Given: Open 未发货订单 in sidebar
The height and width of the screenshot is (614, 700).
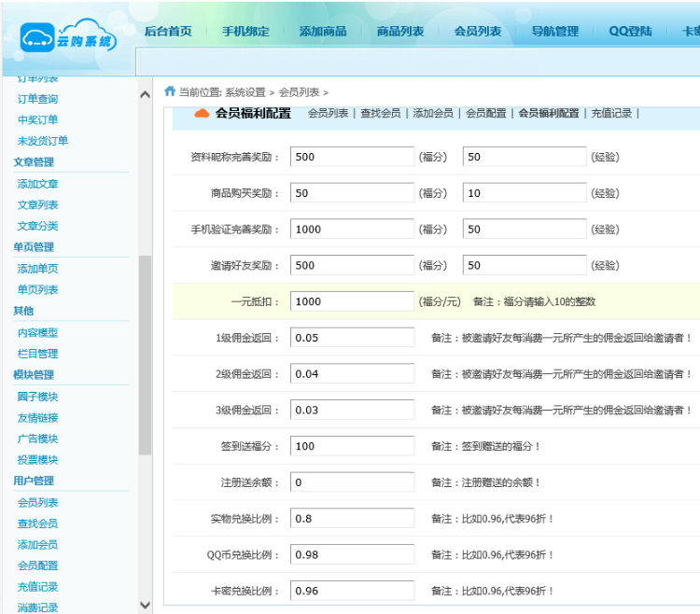Looking at the screenshot, I should [43, 141].
